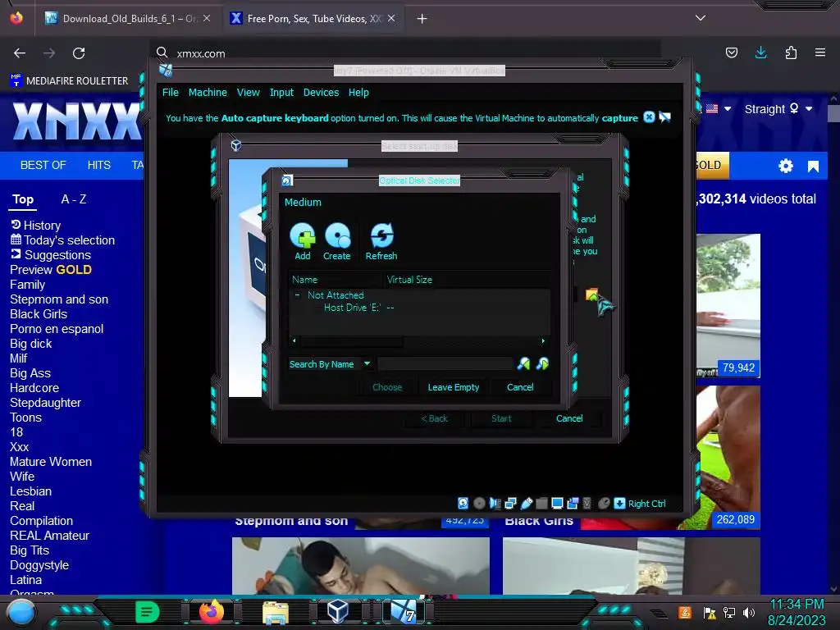Open the View menu in VM window
Viewport: 840px width, 630px height.
click(248, 92)
